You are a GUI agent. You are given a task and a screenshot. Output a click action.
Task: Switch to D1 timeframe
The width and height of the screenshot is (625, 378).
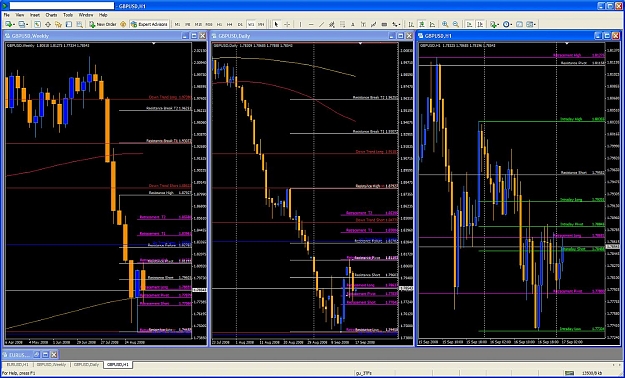click(x=240, y=24)
